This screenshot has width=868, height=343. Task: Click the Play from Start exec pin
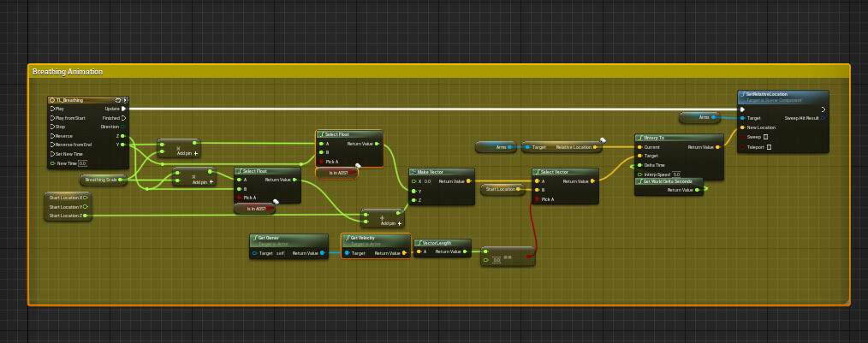point(52,118)
